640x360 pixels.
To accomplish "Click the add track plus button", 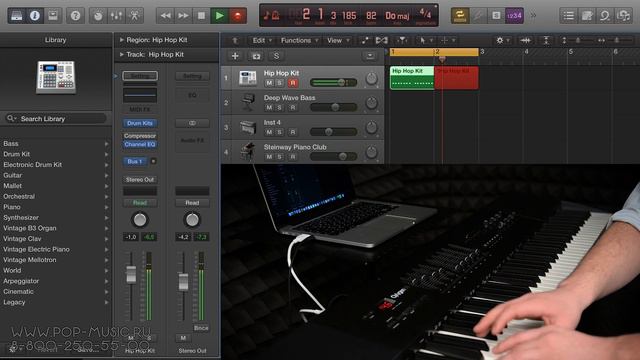I will pos(235,56).
